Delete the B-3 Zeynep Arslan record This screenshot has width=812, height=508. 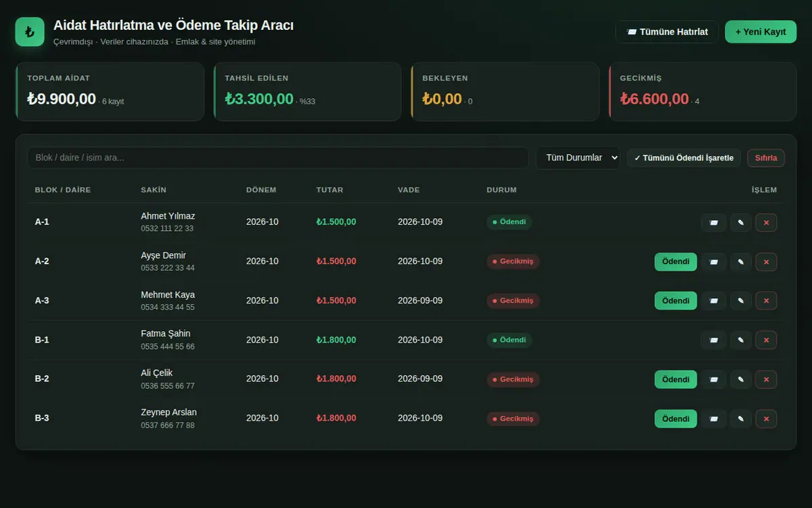(766, 419)
